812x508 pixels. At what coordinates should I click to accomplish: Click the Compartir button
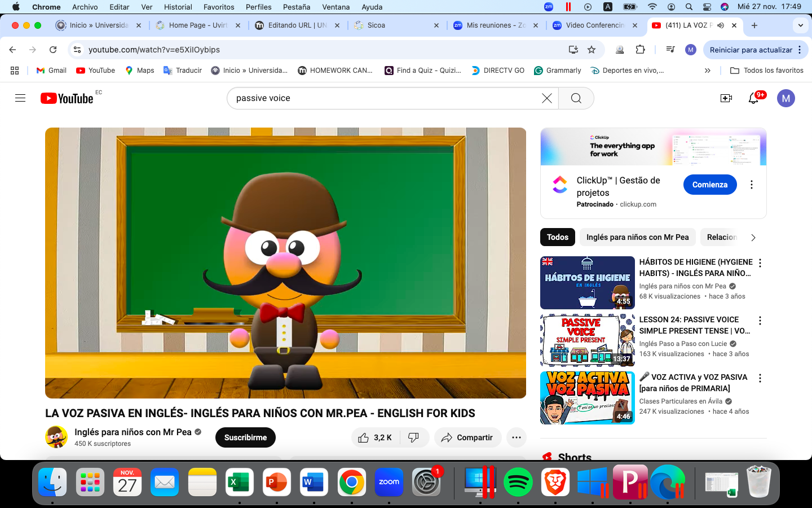coord(467,437)
